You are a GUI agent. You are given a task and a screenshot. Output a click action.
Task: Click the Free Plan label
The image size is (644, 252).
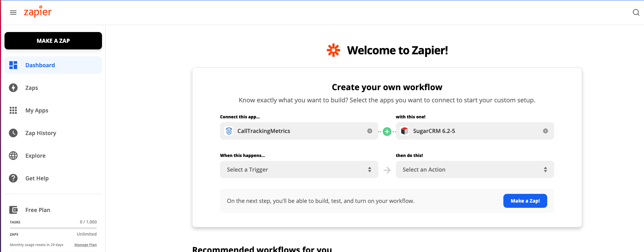38,210
